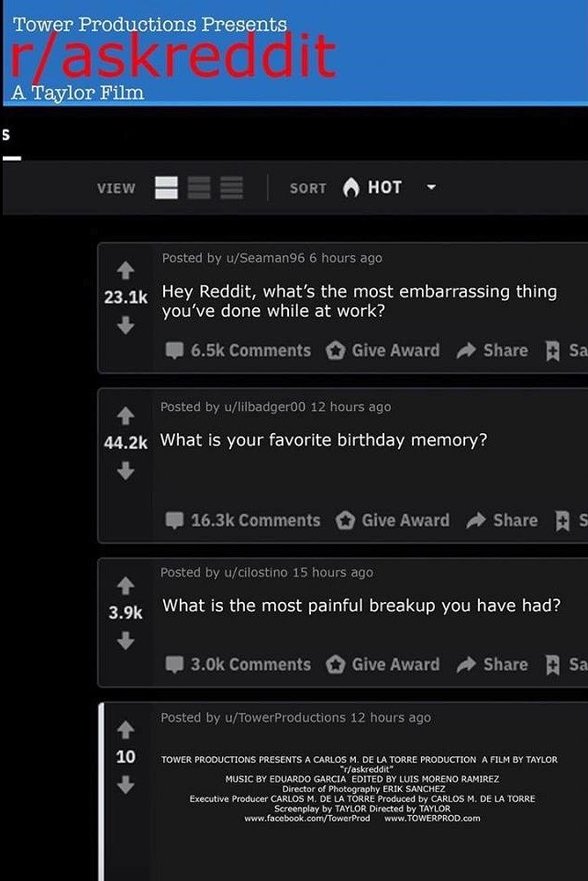Downvote the TowerProductions post
The width and height of the screenshot is (588, 881).
[x=126, y=785]
